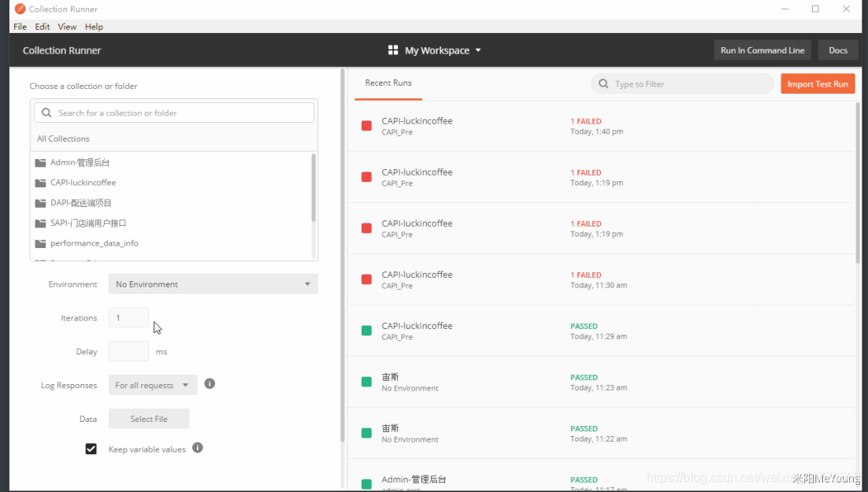Open the My Workspace dropdown
868x492 pixels.
pos(435,50)
